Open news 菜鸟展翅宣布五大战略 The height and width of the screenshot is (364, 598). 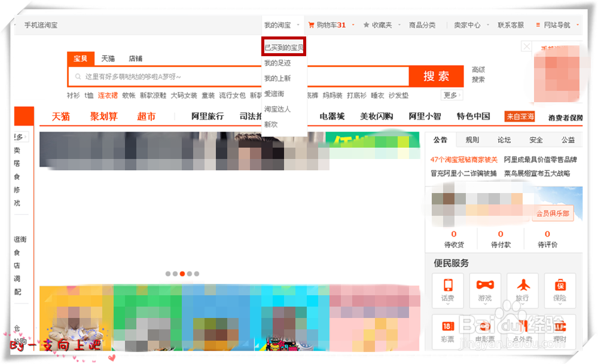(537, 173)
